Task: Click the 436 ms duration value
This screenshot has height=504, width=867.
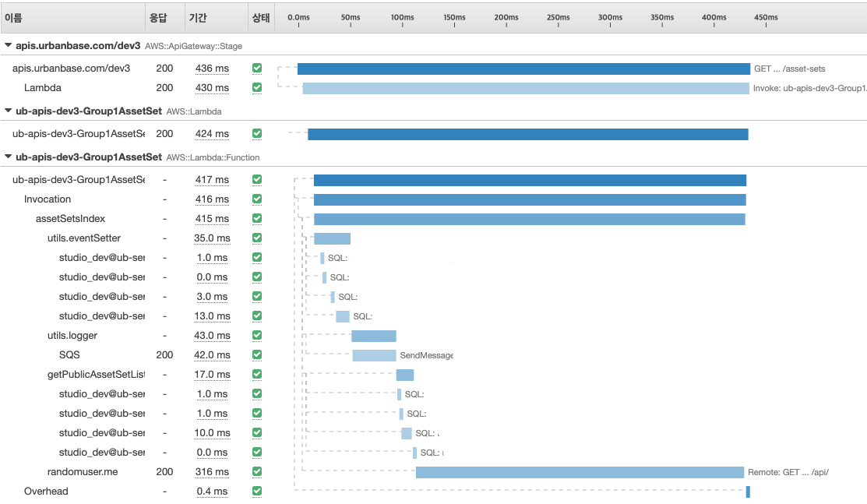Action: pyautogui.click(x=212, y=69)
